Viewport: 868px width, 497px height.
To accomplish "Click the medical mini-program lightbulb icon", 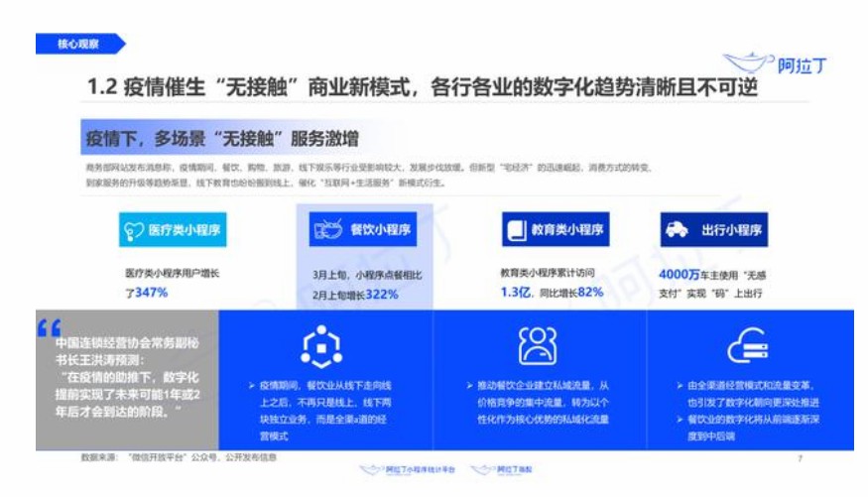I will pos(135,230).
